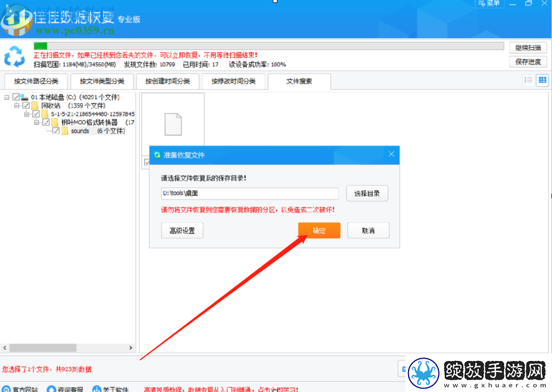Open 关于软件 link
The width and height of the screenshot is (552, 392).
(110, 389)
